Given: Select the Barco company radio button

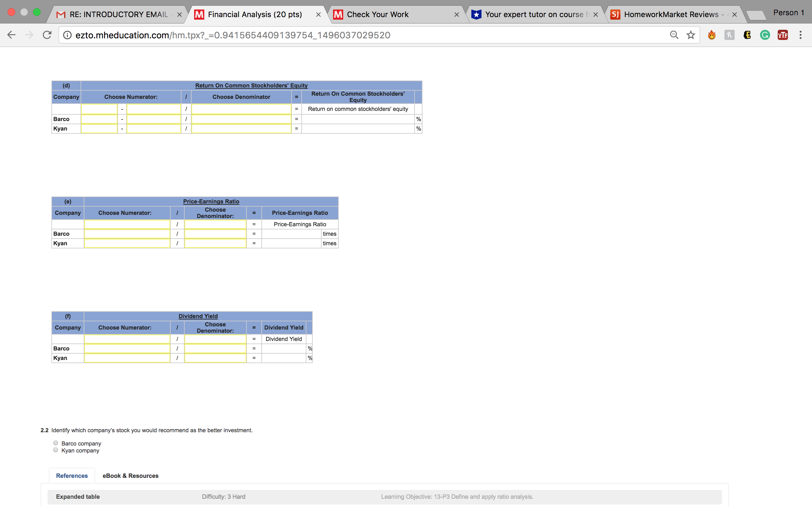Looking at the screenshot, I should click(56, 443).
